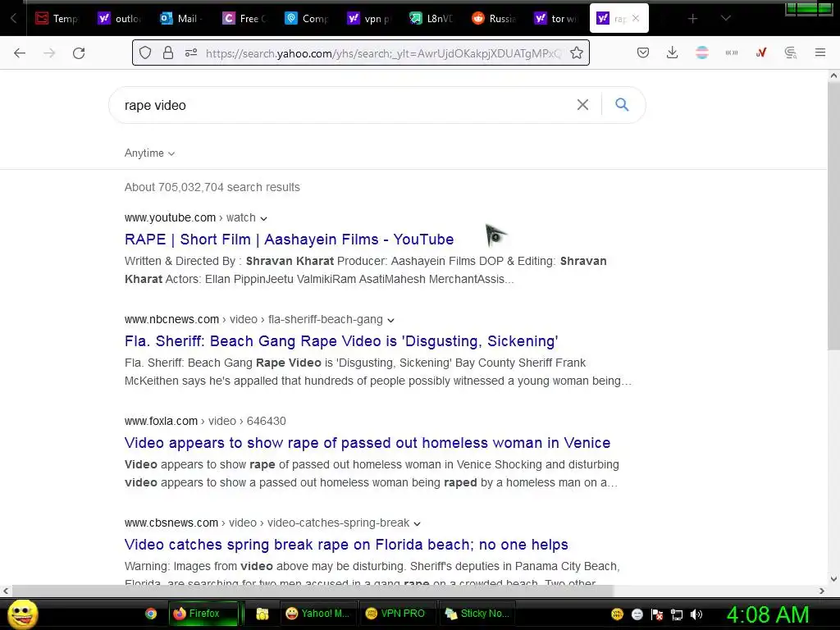Switch to the L8nVD tab
840x630 pixels.
coord(431,18)
